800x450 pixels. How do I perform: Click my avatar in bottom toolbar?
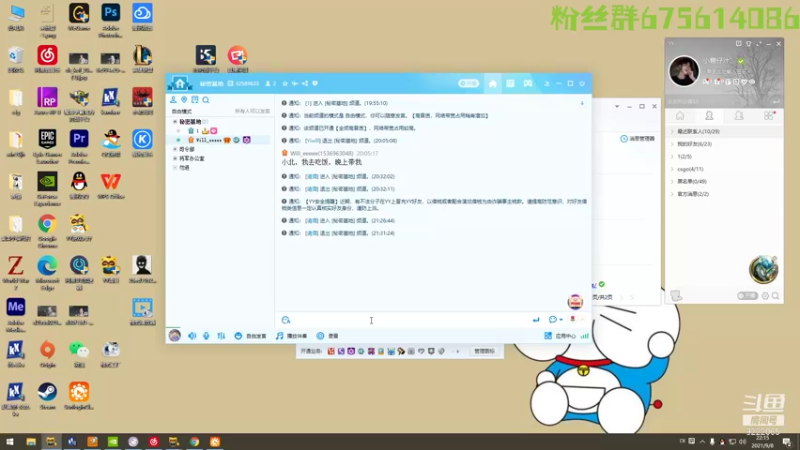(174, 335)
